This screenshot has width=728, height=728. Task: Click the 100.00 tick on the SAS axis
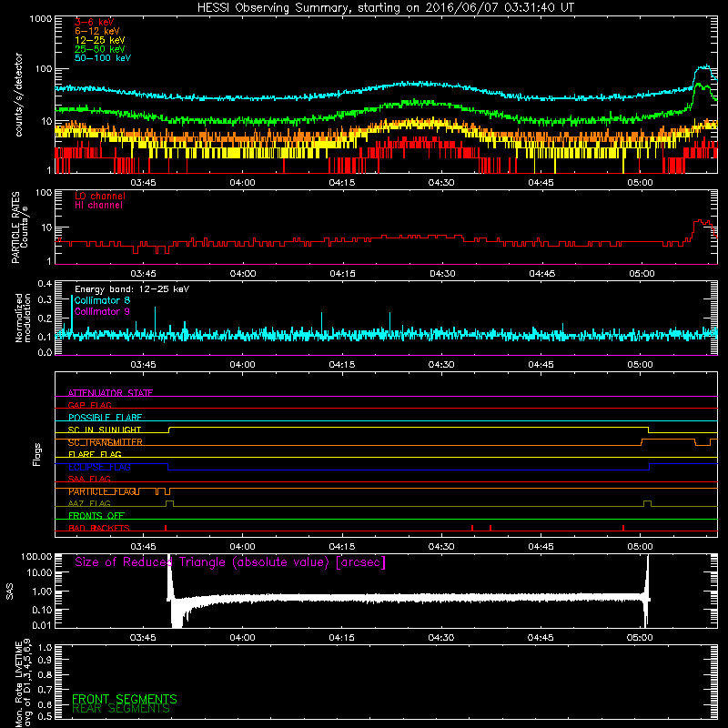(36, 556)
